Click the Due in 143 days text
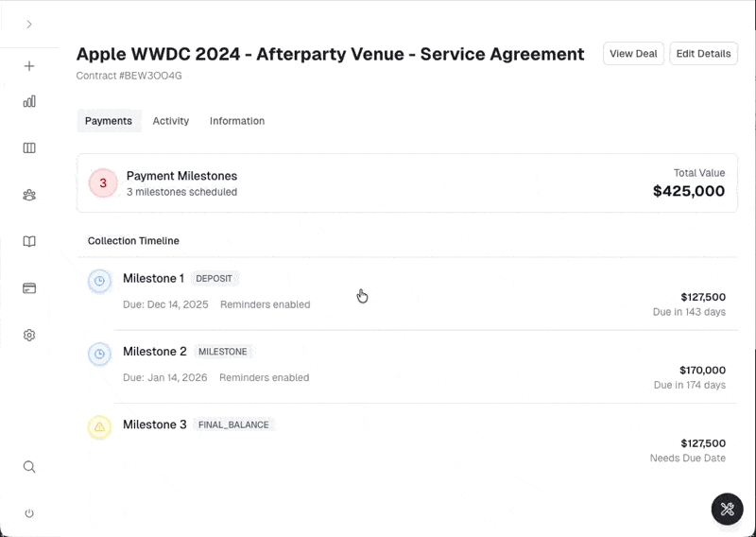The width and height of the screenshot is (756, 537). tap(689, 312)
